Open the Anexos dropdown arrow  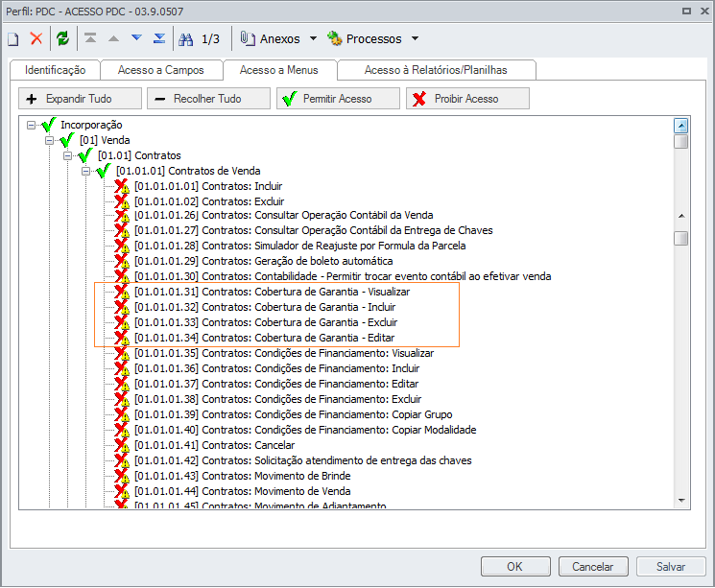point(313,38)
